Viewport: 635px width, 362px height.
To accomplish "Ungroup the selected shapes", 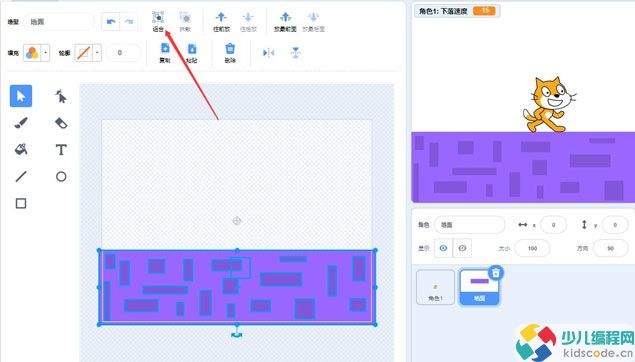I will point(185,21).
